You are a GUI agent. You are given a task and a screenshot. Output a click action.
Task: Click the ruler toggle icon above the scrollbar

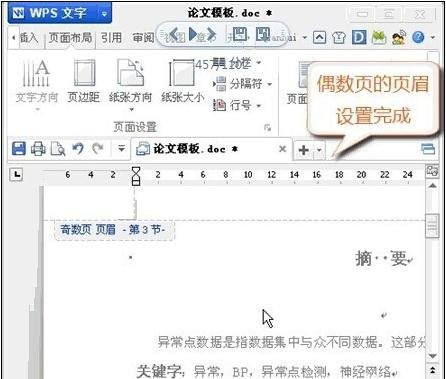point(432,171)
